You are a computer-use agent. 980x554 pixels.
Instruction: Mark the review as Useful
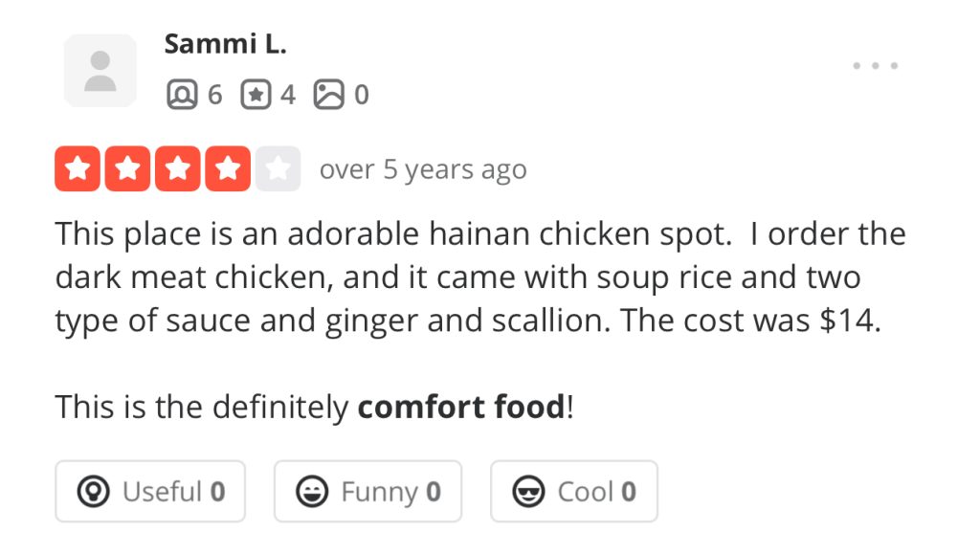click(150, 492)
